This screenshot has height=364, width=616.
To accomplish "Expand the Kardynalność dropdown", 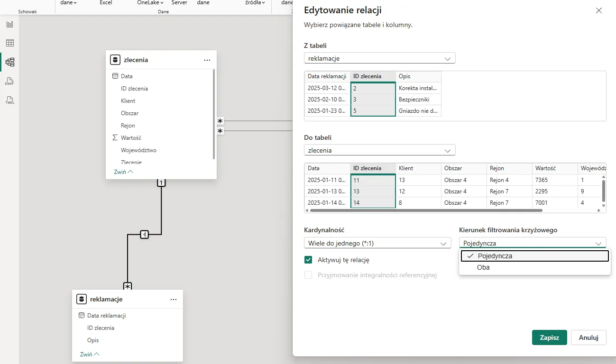I will [x=377, y=243].
